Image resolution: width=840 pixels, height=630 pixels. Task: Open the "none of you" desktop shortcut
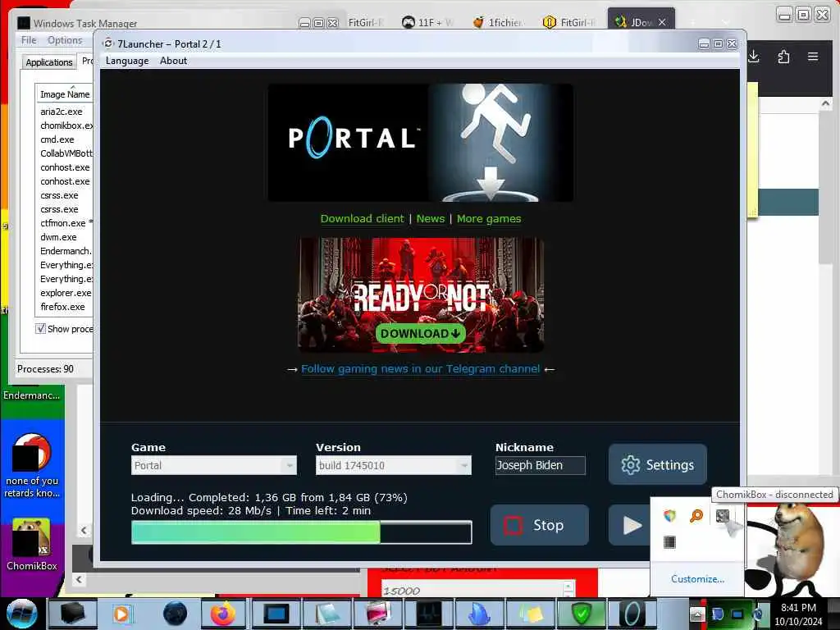(32, 466)
